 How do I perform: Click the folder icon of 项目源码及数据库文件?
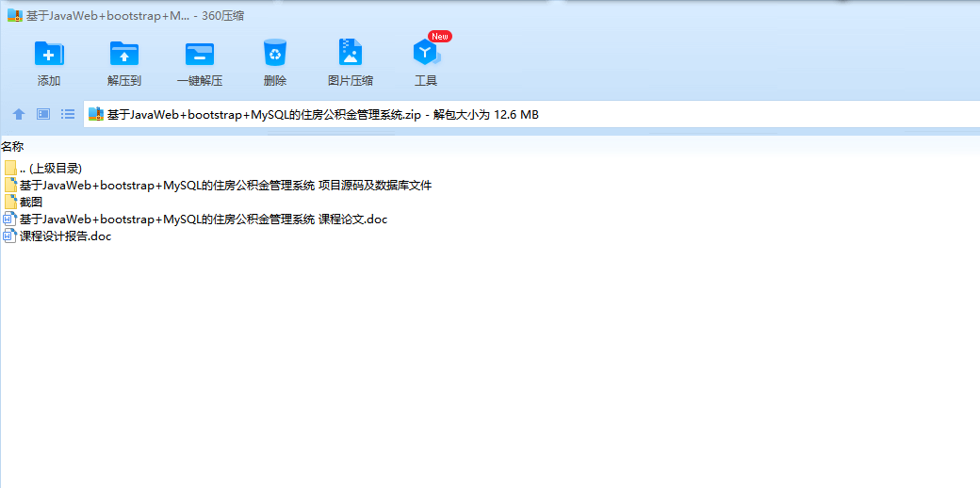click(10, 185)
